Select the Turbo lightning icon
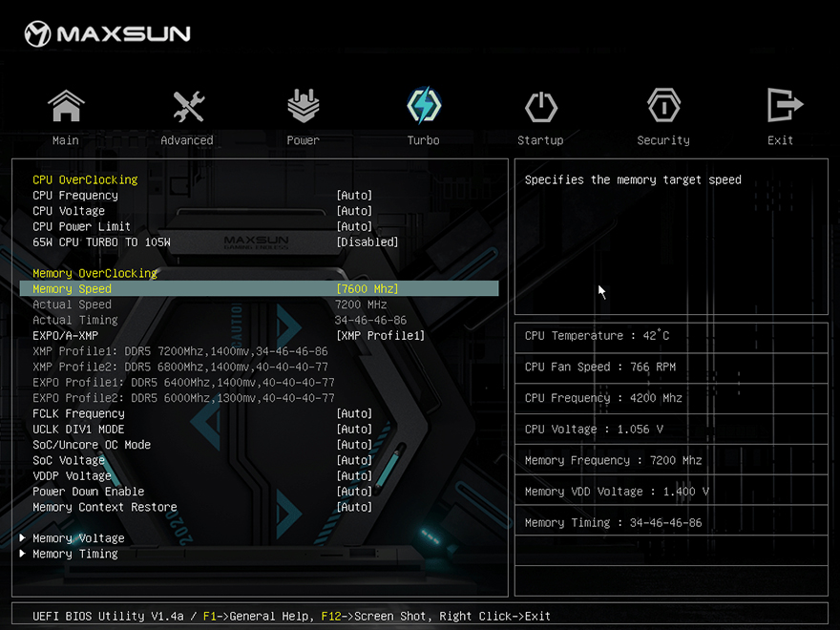 424,105
